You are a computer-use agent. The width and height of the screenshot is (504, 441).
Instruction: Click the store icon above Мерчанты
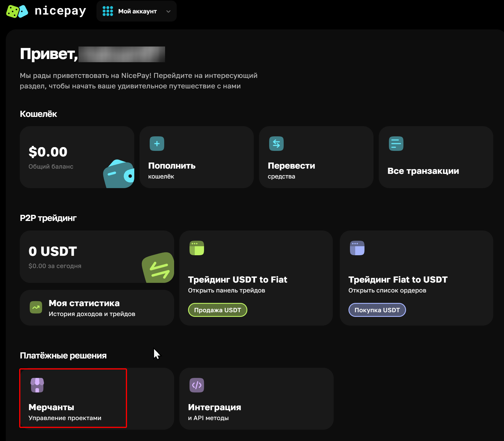coord(37,385)
